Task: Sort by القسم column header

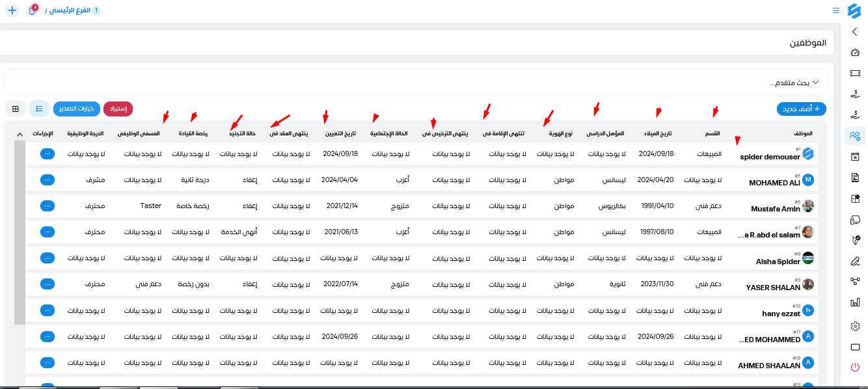Action: [713, 133]
